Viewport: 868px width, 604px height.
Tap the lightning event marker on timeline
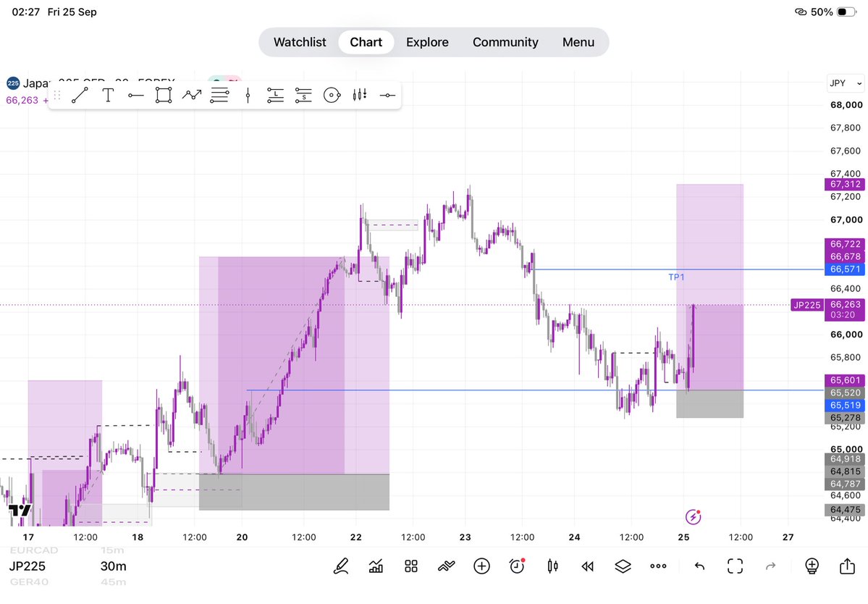click(x=693, y=516)
